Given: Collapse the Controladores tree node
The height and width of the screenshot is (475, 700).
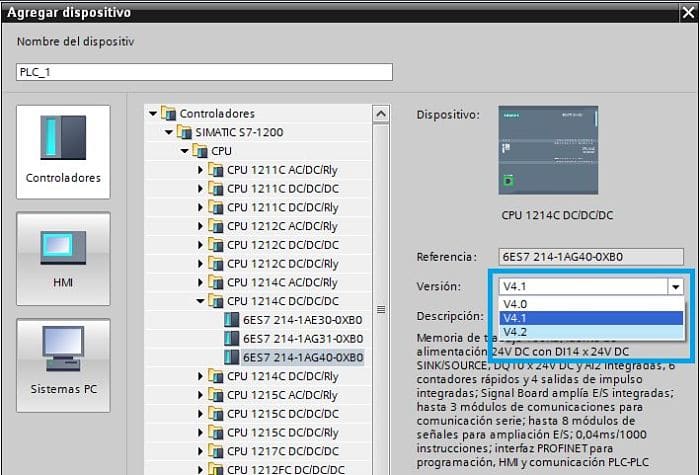Looking at the screenshot, I should [x=153, y=113].
